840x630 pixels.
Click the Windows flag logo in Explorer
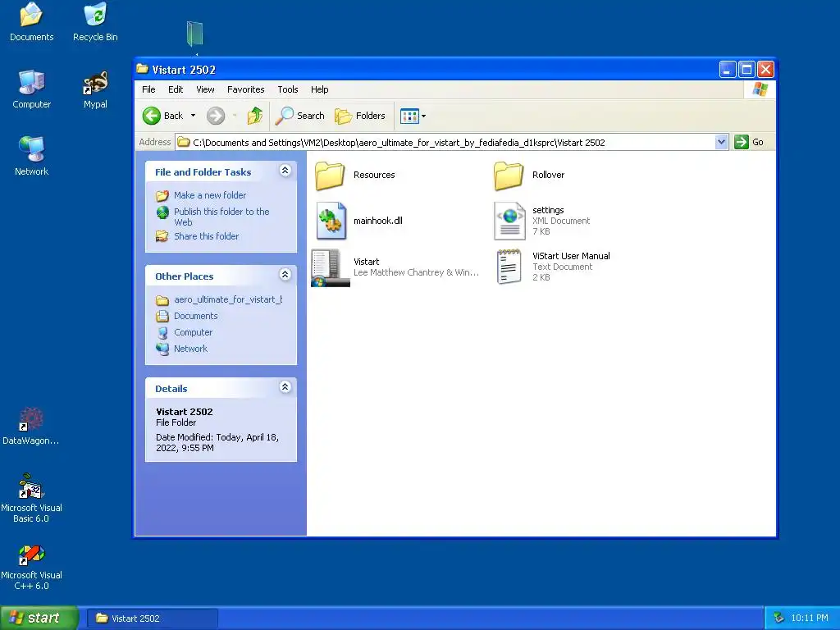[760, 89]
